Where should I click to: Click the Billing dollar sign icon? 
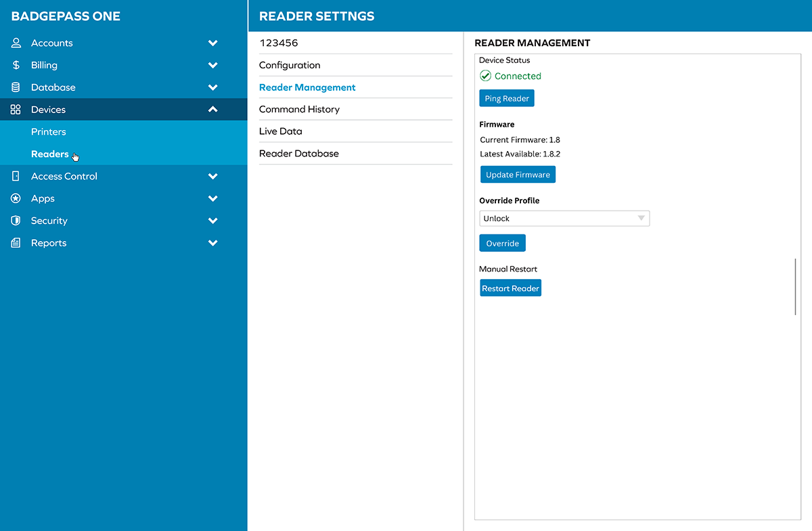16,65
